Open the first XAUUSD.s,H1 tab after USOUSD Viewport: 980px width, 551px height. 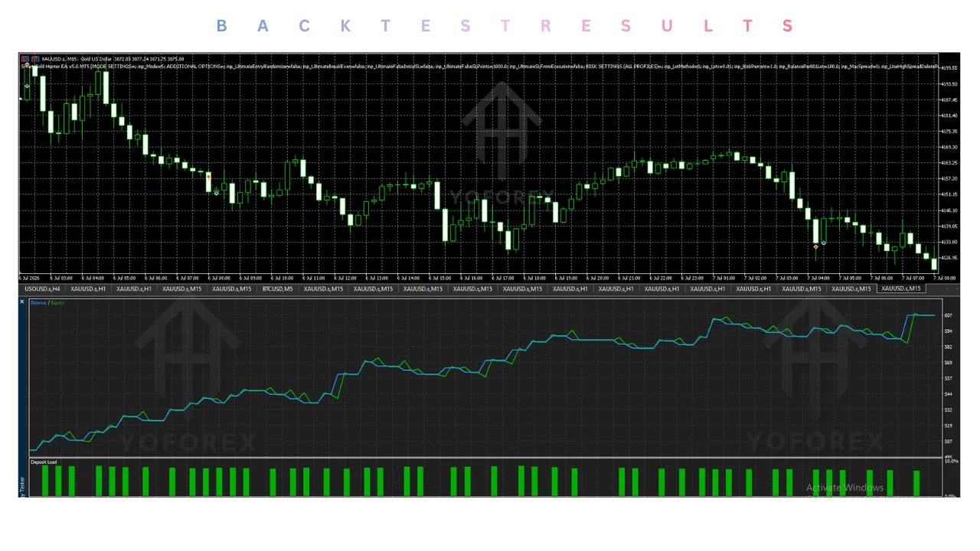pos(88,289)
